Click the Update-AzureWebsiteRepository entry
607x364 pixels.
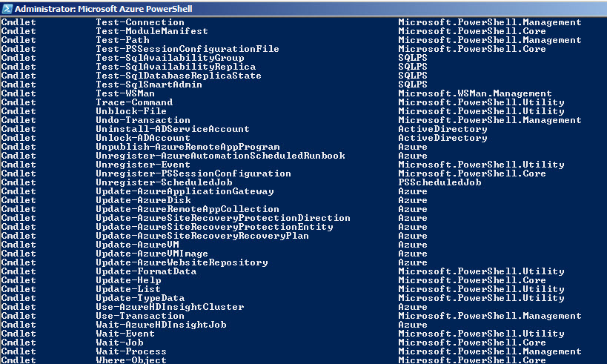coord(181,262)
